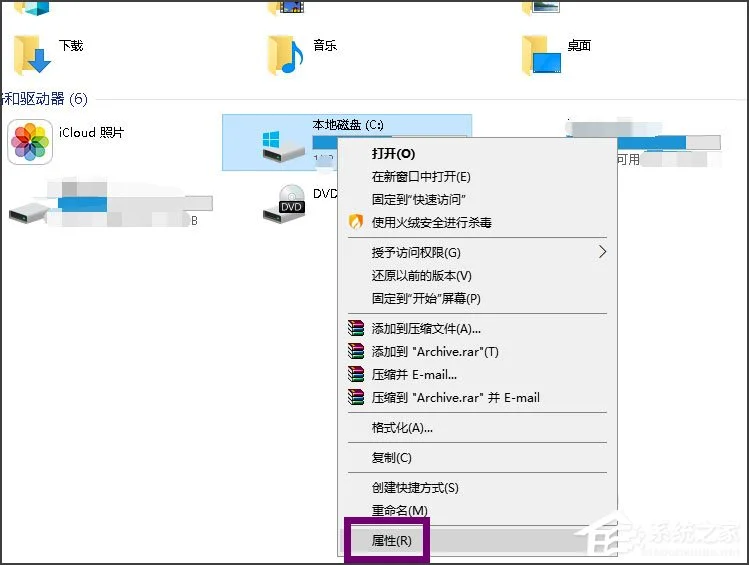
Task: Click WinRAR icon beside 添加到 "Archive.rar"(T)
Action: [356, 351]
